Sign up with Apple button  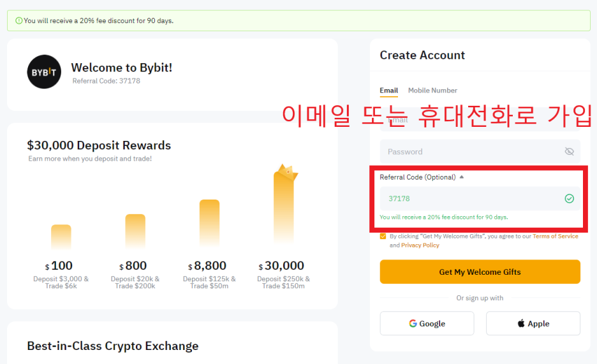(533, 323)
